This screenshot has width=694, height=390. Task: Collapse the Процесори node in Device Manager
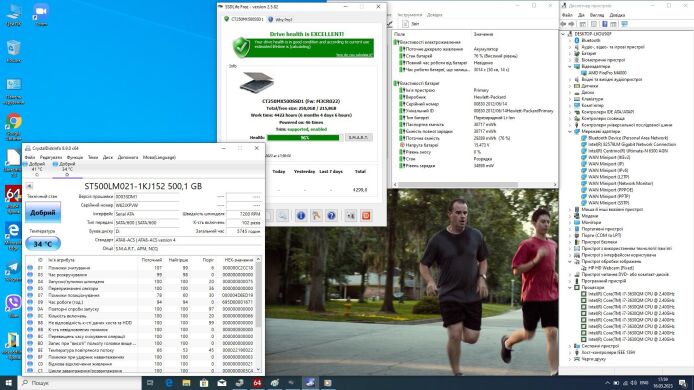(x=570, y=287)
